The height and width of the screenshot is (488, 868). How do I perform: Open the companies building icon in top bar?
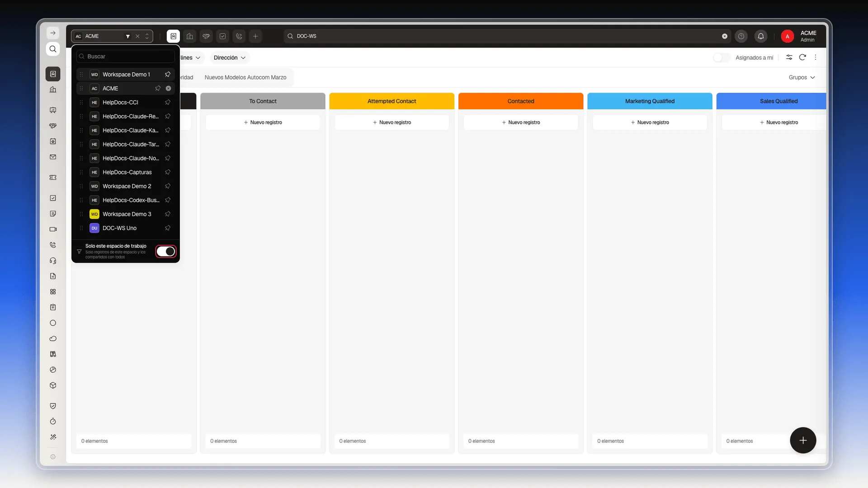[x=190, y=36]
